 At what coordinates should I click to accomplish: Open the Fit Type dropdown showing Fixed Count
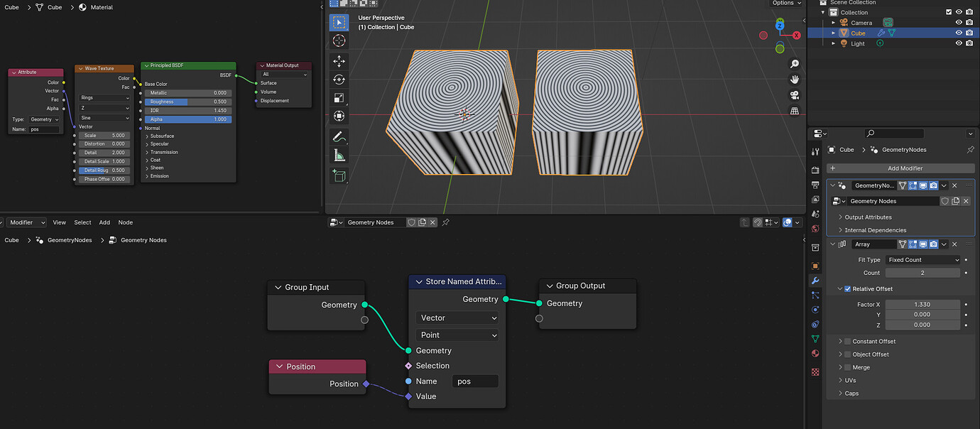(923, 259)
